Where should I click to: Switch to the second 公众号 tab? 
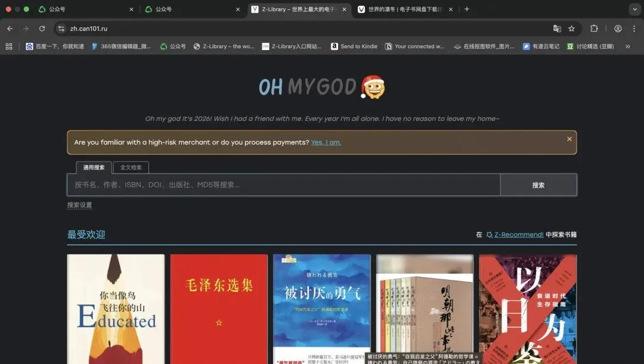[192, 10]
